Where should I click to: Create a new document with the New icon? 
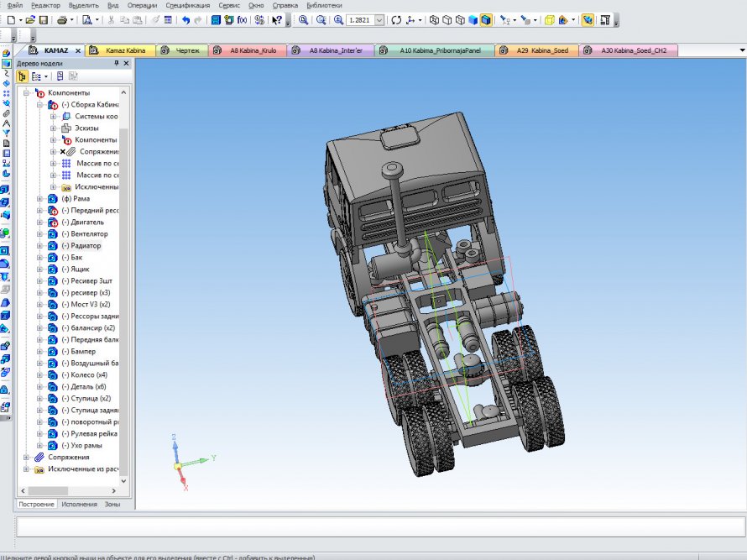coord(11,20)
